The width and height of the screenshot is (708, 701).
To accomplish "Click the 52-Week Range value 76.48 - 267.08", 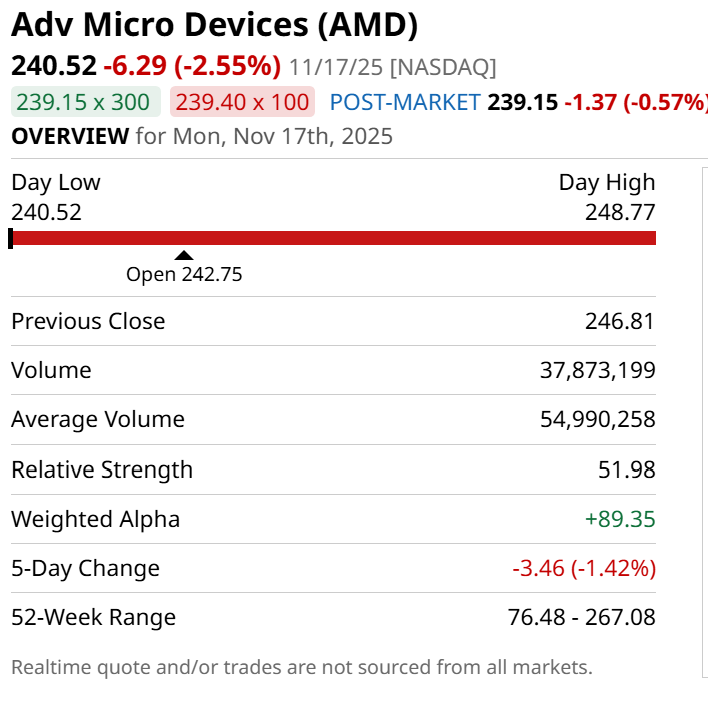I will [581, 618].
